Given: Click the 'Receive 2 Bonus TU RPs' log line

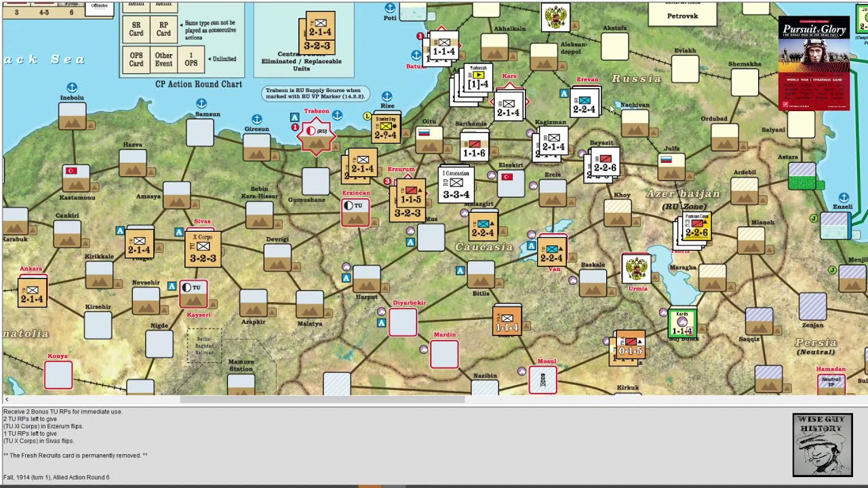Looking at the screenshot, I should click(x=62, y=411).
